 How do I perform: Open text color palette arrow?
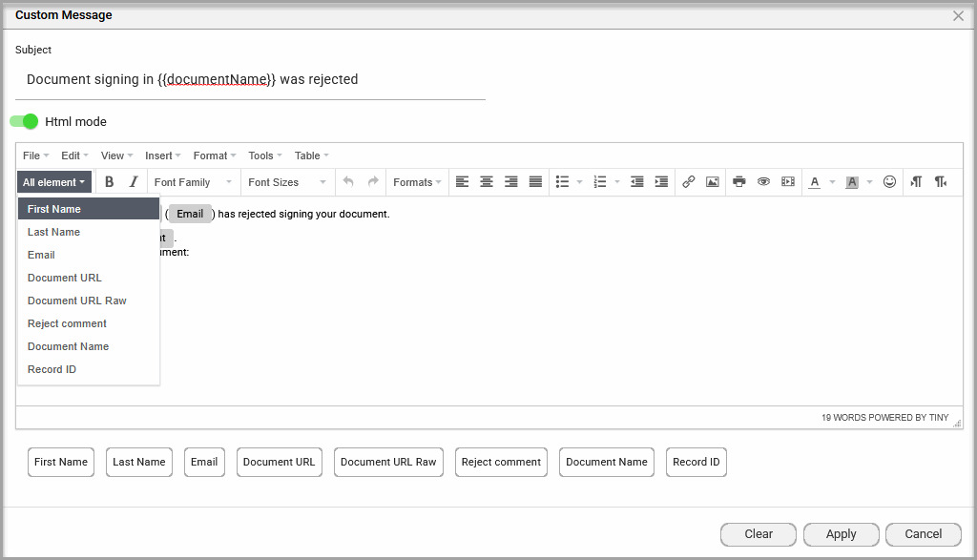tap(832, 182)
